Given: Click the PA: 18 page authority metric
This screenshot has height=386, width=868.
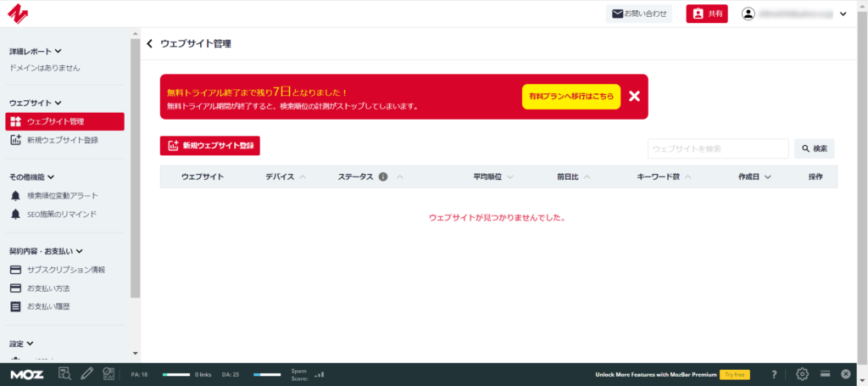Looking at the screenshot, I should click(x=140, y=374).
